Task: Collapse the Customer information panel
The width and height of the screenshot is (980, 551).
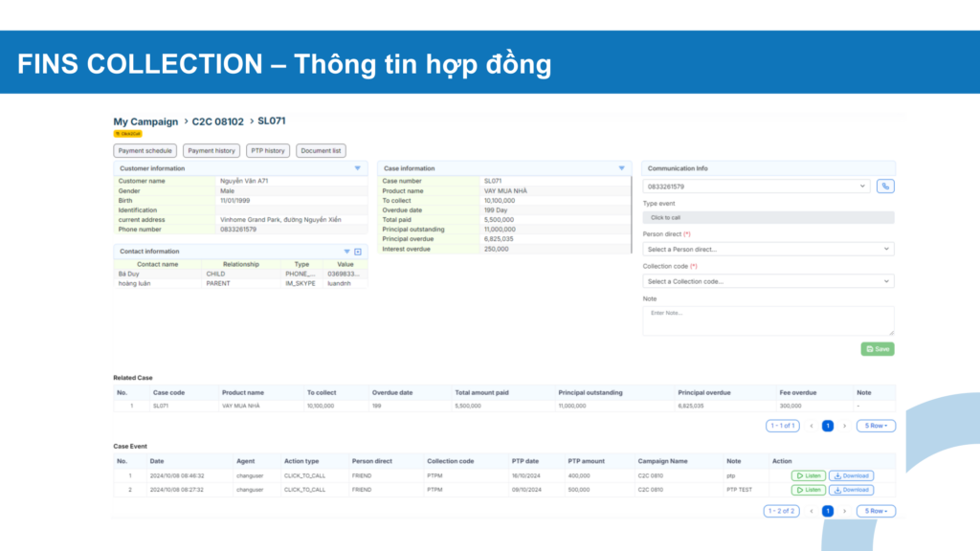Action: tap(358, 168)
